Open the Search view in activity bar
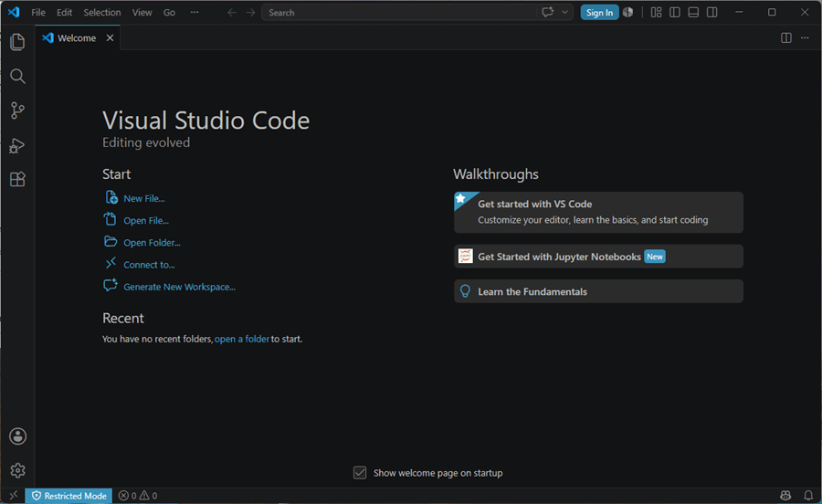This screenshot has height=504, width=822. (17, 77)
